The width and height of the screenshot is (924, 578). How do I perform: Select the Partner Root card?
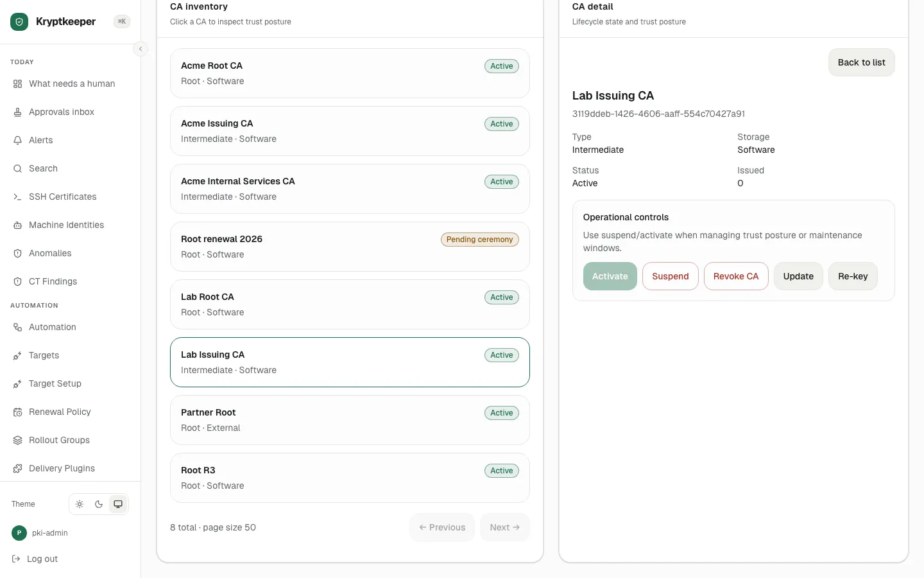click(350, 420)
